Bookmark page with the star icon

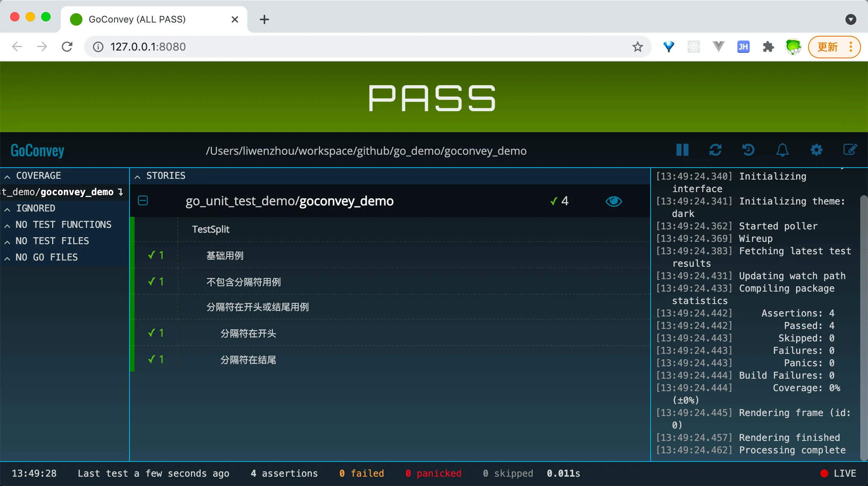coord(637,47)
